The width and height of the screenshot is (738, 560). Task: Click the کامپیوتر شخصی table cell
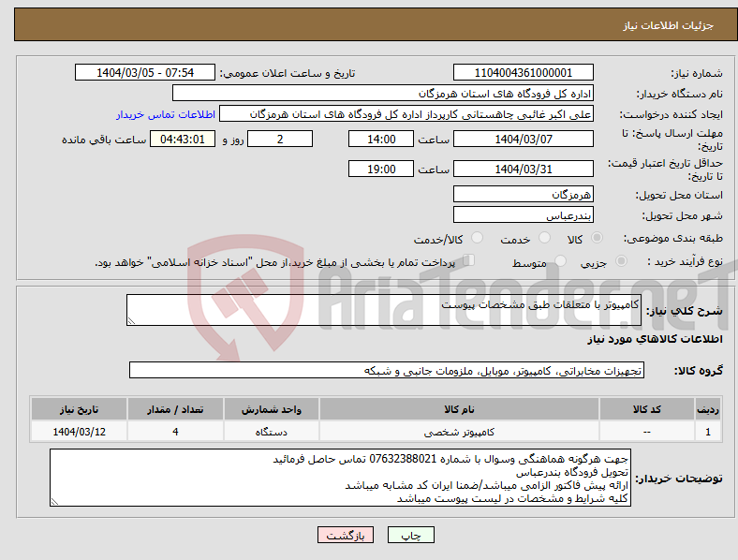pos(459,432)
